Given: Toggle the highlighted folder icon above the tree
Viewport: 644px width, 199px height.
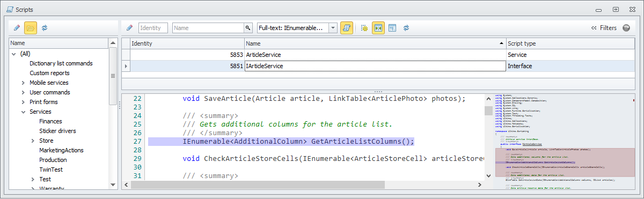Looking at the screenshot, I should point(31,27).
